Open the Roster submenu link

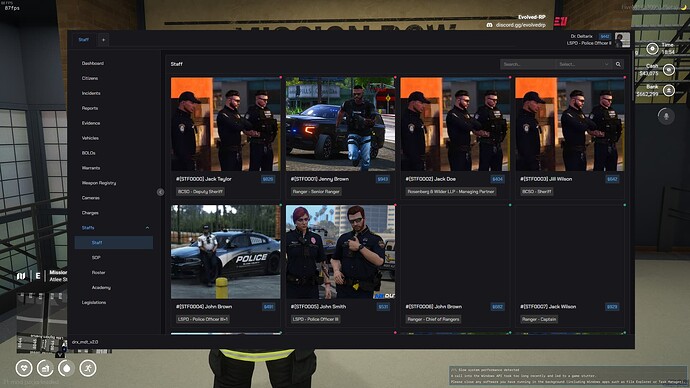[x=99, y=273]
